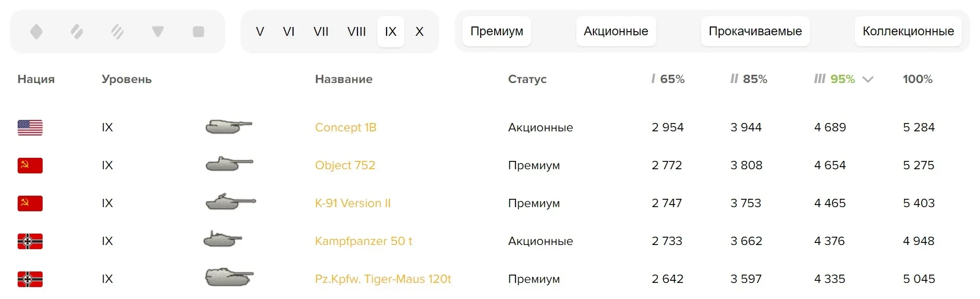Toggle the Премиум status filter
The image size is (980, 299).
click(497, 31)
